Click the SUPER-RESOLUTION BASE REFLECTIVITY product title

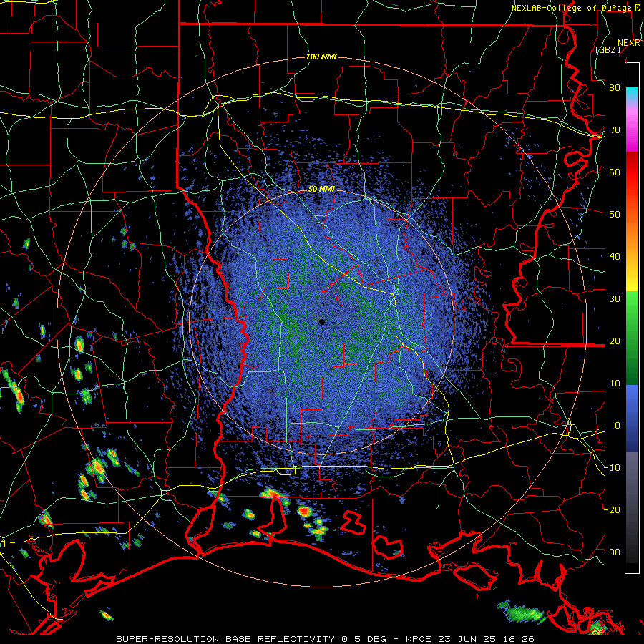[225, 639]
